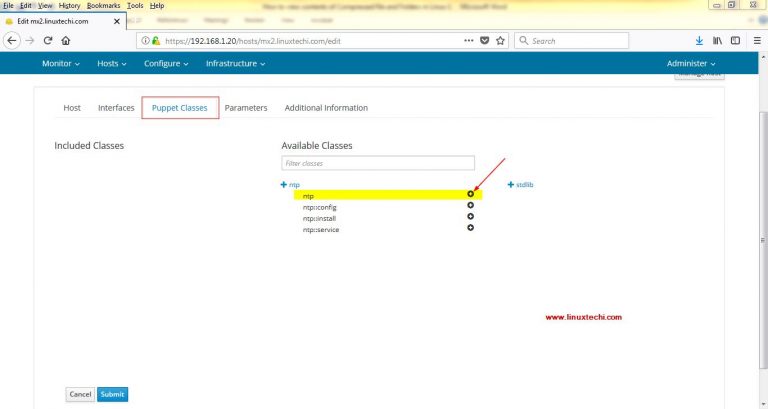Open the browser home page
The height and width of the screenshot is (409, 768).
point(66,41)
